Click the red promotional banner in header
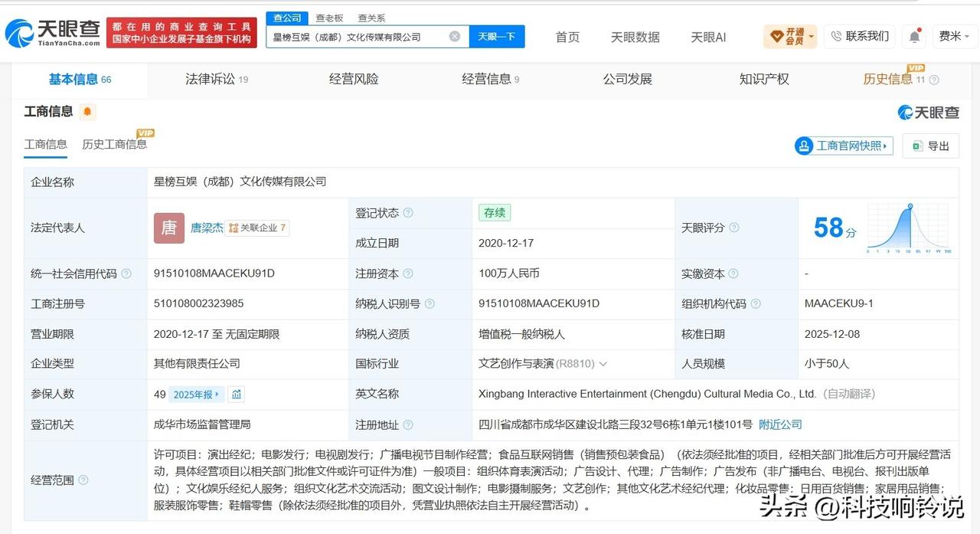Screen dimensions: 980x534 click(181, 33)
